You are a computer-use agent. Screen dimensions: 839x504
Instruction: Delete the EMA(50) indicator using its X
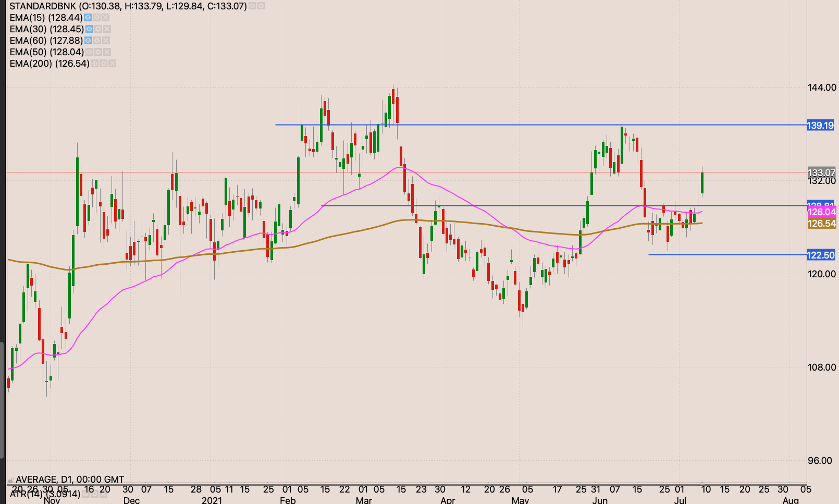pyautogui.click(x=107, y=52)
